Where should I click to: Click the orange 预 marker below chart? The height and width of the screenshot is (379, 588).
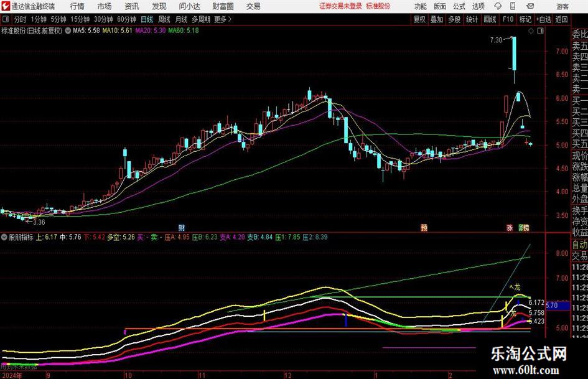coord(424,227)
